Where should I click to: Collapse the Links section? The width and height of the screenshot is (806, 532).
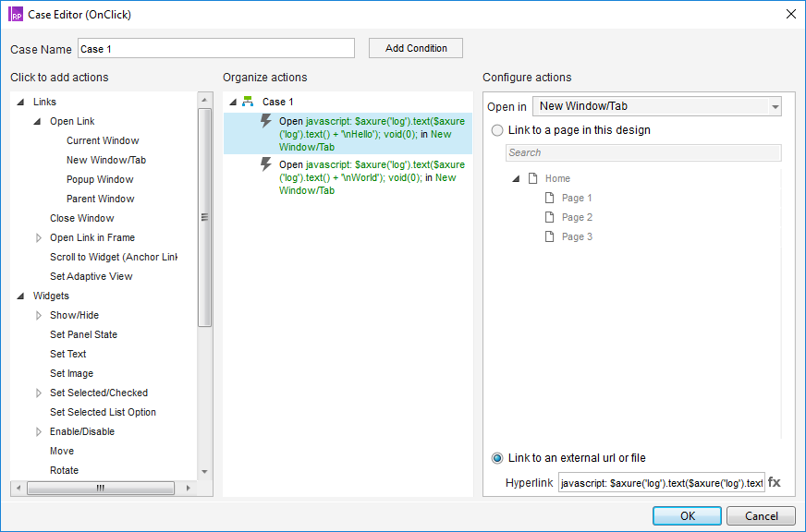[x=21, y=102]
